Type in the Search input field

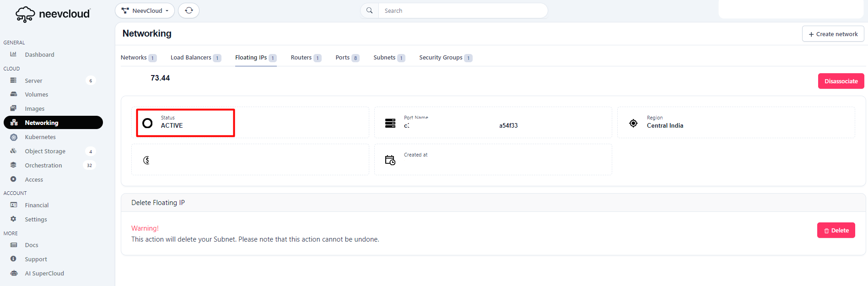click(x=462, y=11)
